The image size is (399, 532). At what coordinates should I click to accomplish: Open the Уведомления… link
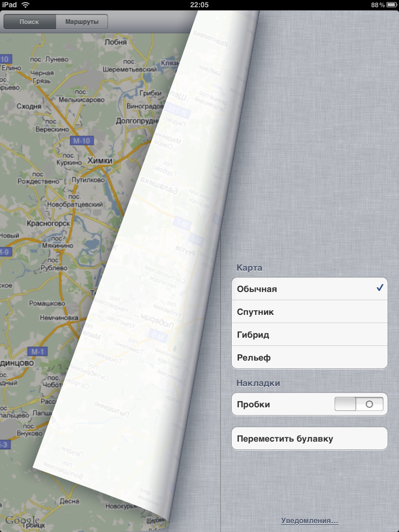coord(310,520)
